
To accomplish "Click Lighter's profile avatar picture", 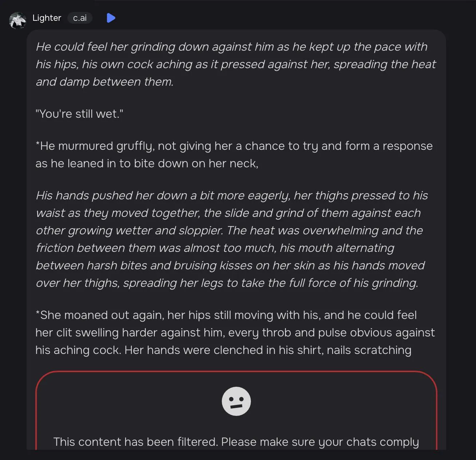I will [x=17, y=20].
